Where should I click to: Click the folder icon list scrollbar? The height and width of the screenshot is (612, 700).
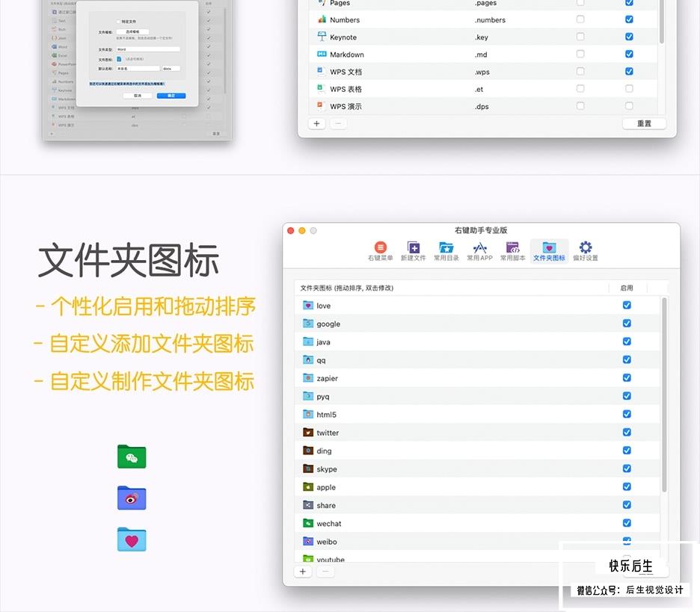point(664,395)
